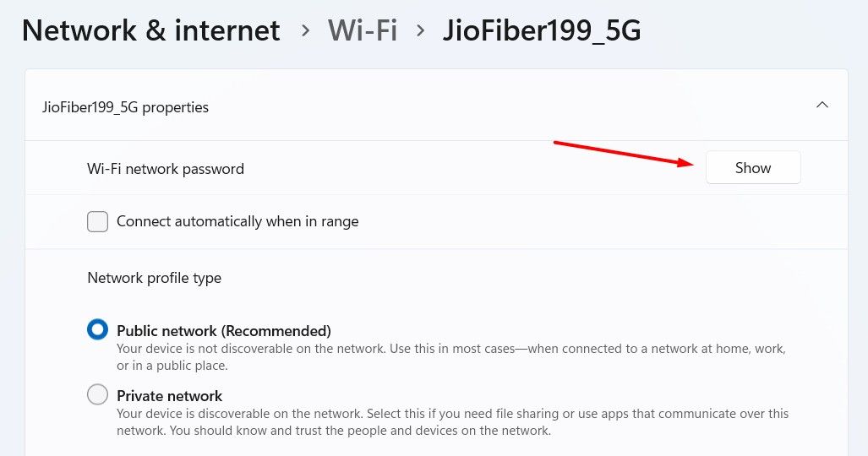The width and height of the screenshot is (868, 456).
Task: Click the JioFiber199_5G breadcrumb title
Action: (542, 31)
